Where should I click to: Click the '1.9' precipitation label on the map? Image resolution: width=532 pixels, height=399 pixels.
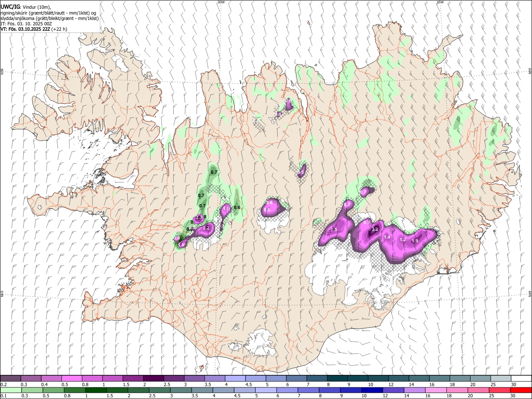(x=415, y=241)
